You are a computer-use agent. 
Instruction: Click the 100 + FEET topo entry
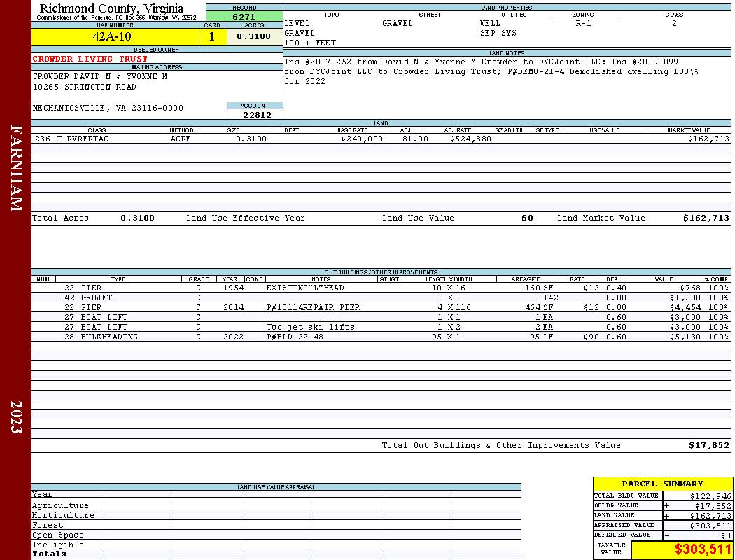click(x=310, y=43)
